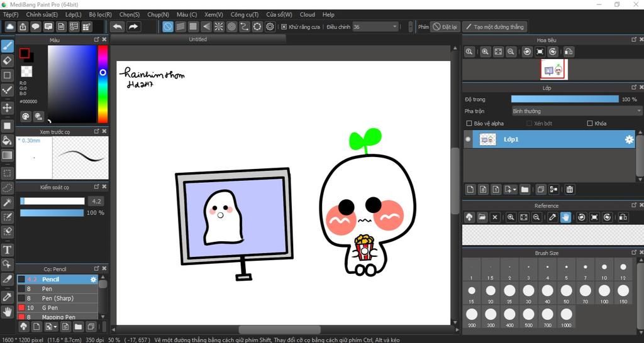Open the Xem(V) menu
The height and width of the screenshot is (343, 644).
point(214,14)
